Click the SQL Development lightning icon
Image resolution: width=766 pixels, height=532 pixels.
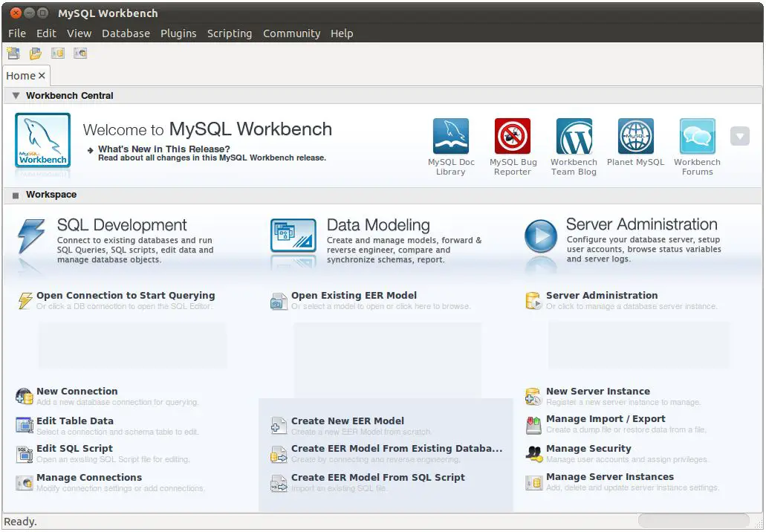pyautogui.click(x=32, y=237)
